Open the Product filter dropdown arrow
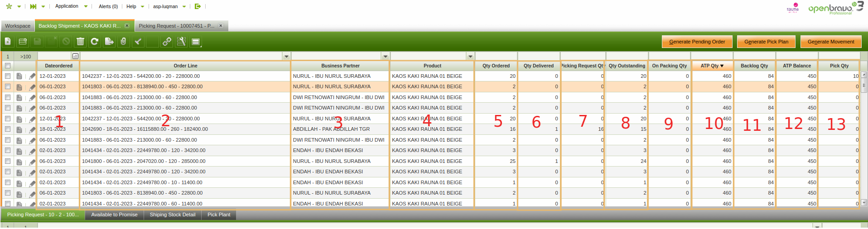 (470, 57)
